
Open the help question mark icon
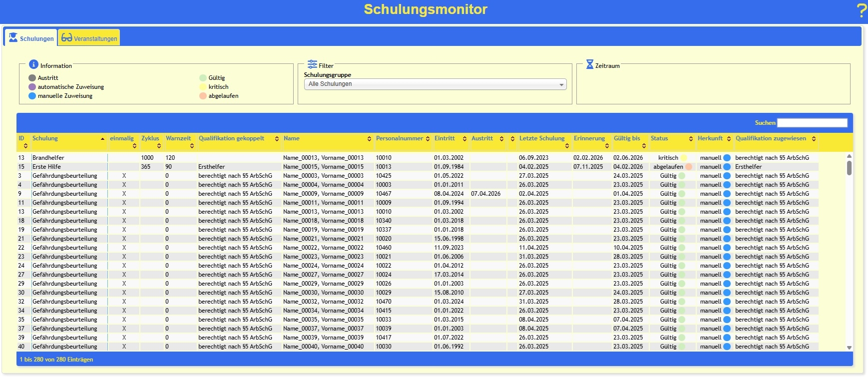pos(862,10)
